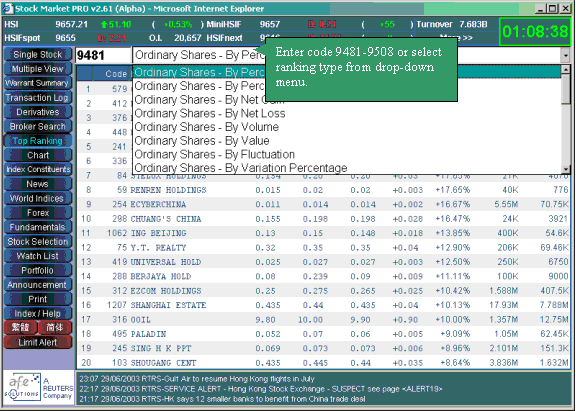The width and height of the screenshot is (576, 411).
Task: Open Portfolio page
Action: click(37, 270)
